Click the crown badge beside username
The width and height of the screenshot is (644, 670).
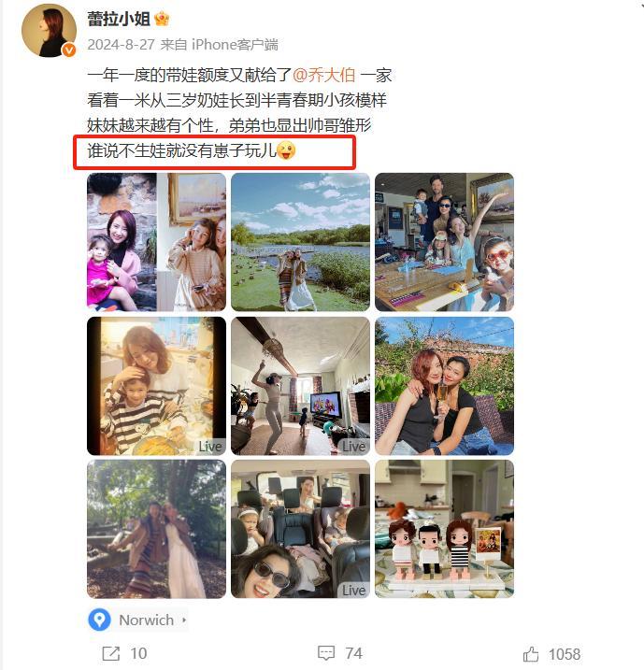[162, 19]
